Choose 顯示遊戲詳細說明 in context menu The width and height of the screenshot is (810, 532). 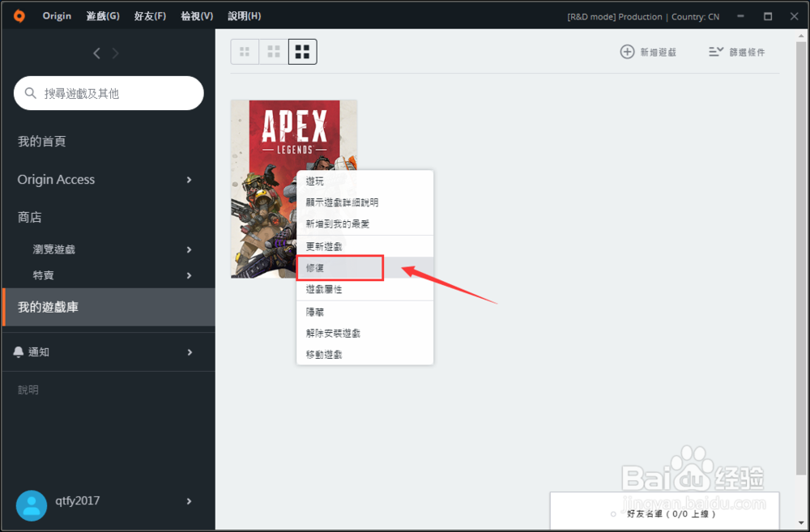pyautogui.click(x=364, y=202)
